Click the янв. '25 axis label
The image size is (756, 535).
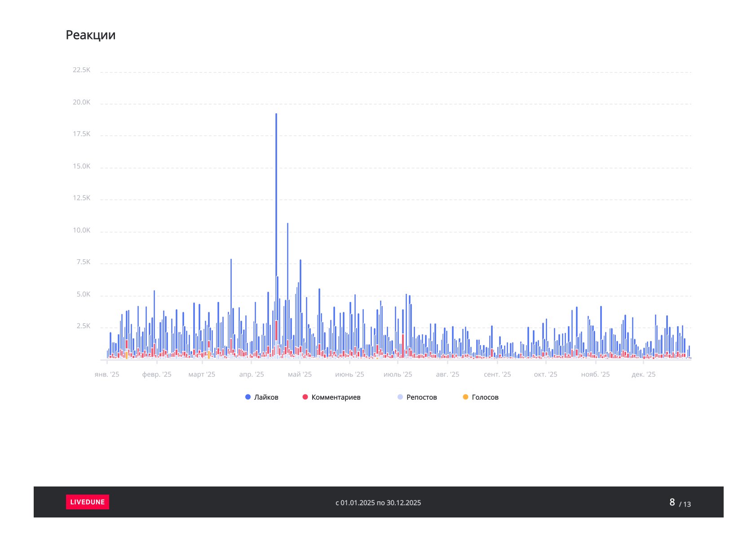tap(107, 375)
